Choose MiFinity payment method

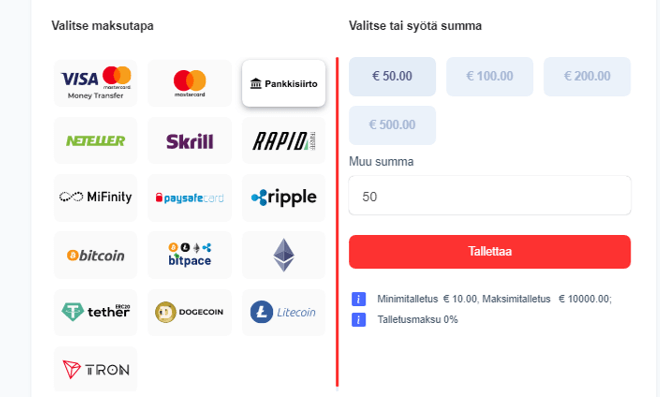[x=96, y=198]
